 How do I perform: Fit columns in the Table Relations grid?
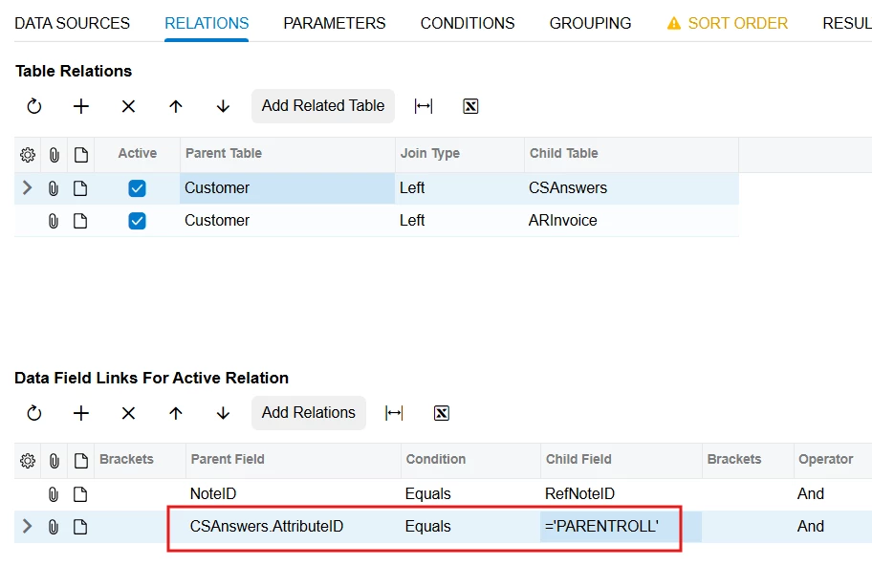[424, 106]
